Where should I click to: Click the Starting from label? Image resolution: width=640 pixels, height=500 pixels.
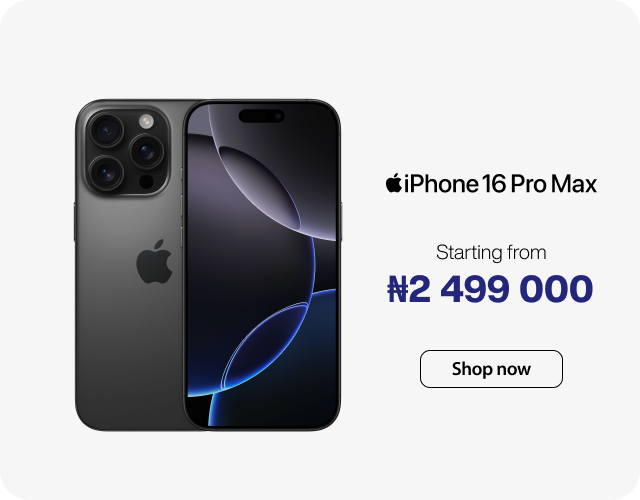click(x=491, y=252)
